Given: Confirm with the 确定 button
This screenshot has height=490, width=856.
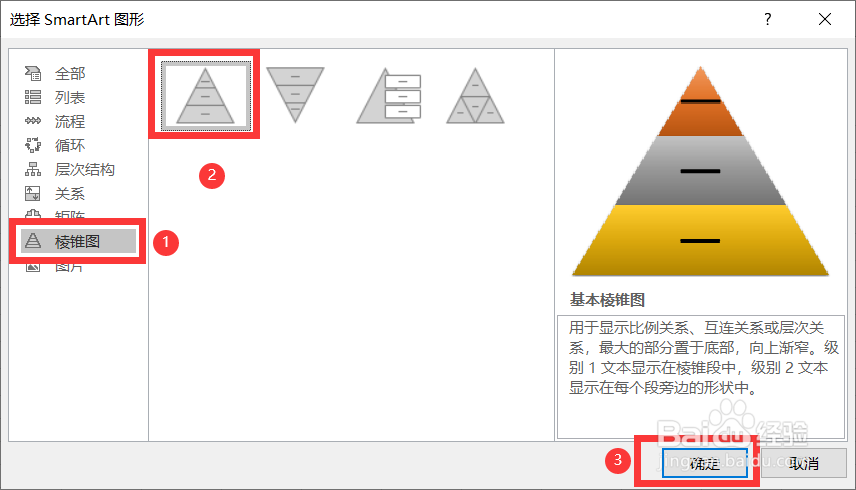Looking at the screenshot, I should tap(705, 463).
